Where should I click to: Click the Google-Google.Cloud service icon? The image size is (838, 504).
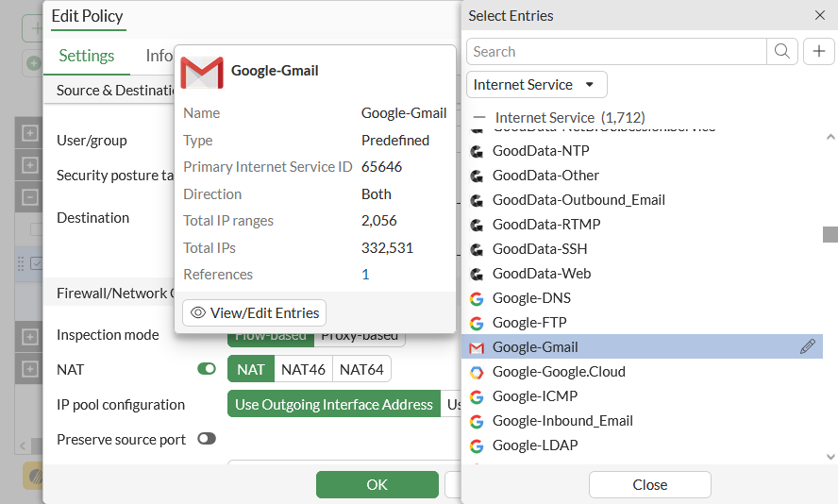tap(477, 372)
